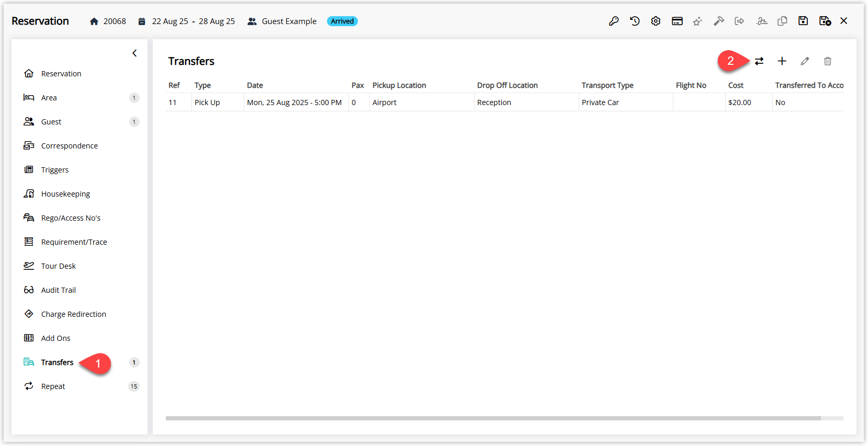Click the Pick Up type cell
The width and height of the screenshot is (868, 446).
pos(207,102)
